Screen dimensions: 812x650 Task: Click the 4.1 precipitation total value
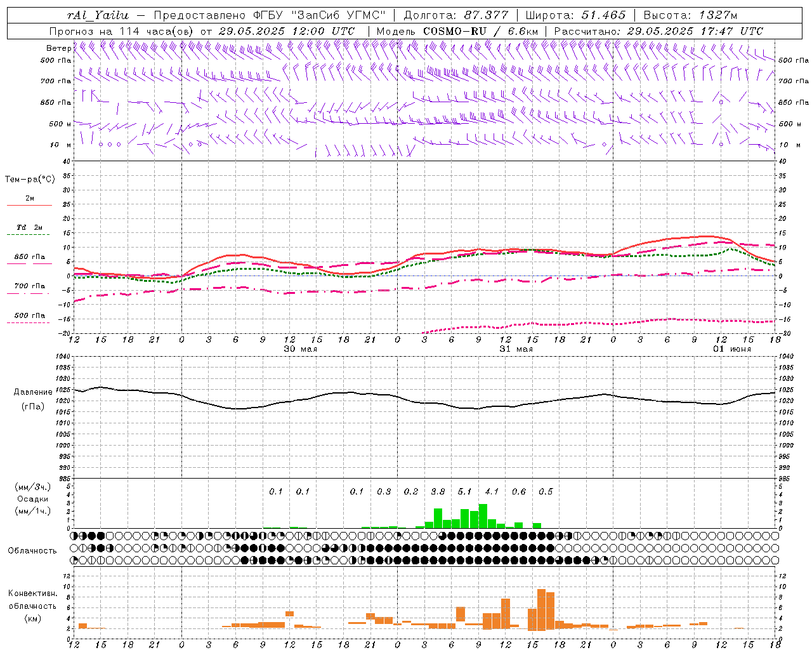click(492, 491)
